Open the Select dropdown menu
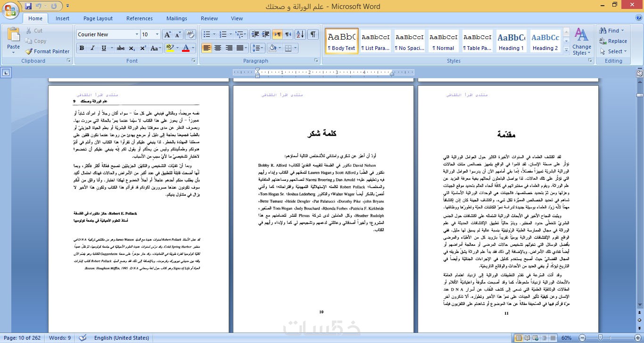644x343 pixels. click(613, 51)
